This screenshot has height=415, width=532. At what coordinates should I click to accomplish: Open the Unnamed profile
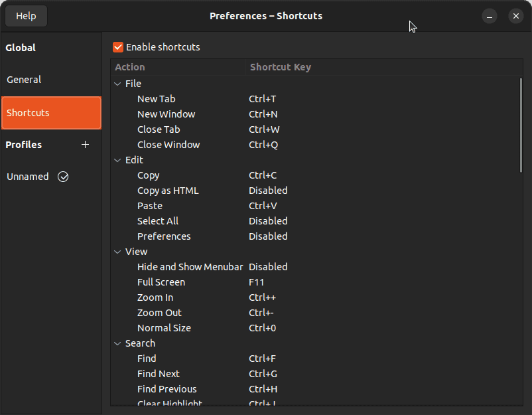[51, 177]
